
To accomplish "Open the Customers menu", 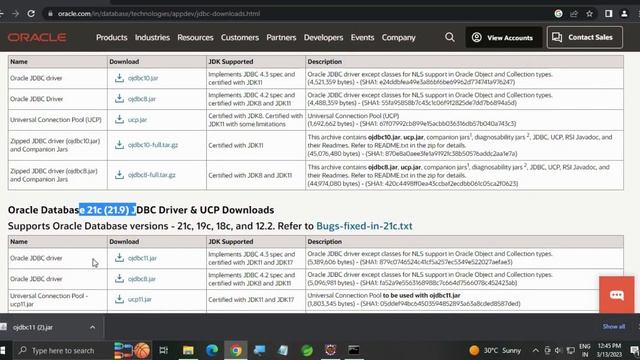I will (x=240, y=38).
